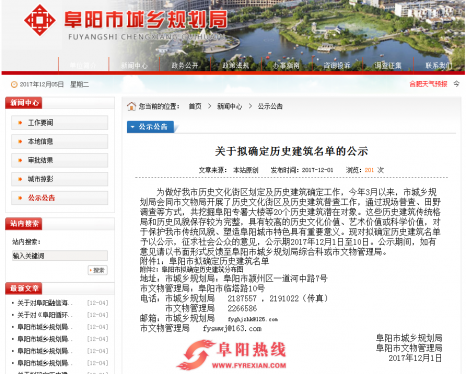Open attachment 附件2 阜阳市拟确定历史建筑分布图
The width and height of the screenshot is (466, 374).
click(192, 269)
